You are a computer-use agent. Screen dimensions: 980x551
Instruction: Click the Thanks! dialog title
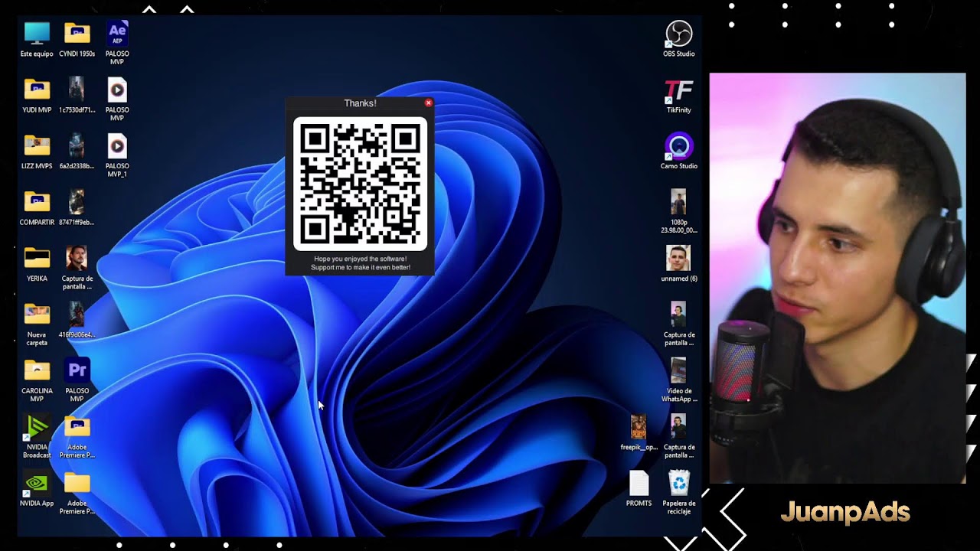point(360,103)
